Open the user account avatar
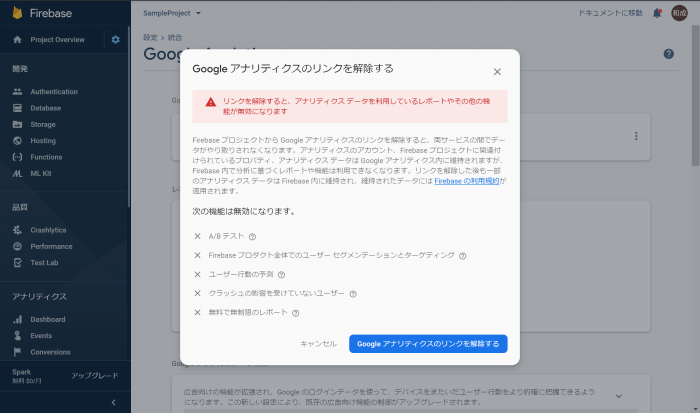Image resolution: width=700 pixels, height=413 pixels. [x=679, y=13]
